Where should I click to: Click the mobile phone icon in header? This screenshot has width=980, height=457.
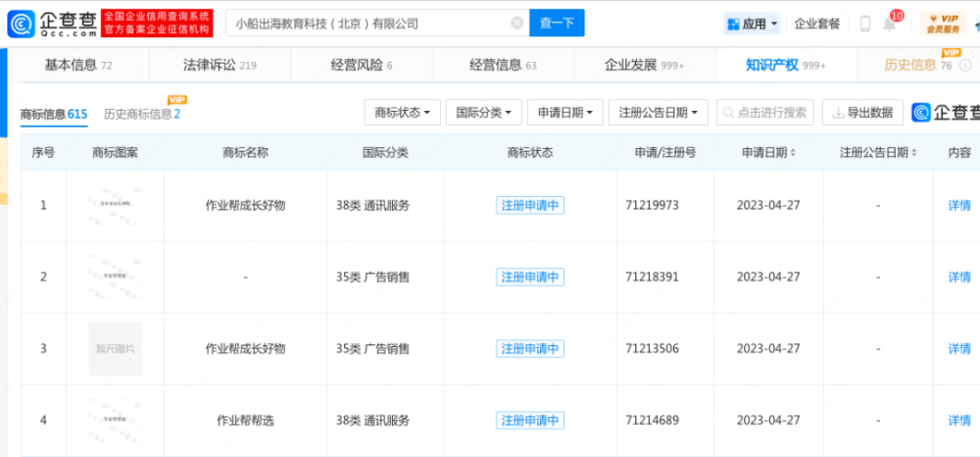pyautogui.click(x=865, y=24)
